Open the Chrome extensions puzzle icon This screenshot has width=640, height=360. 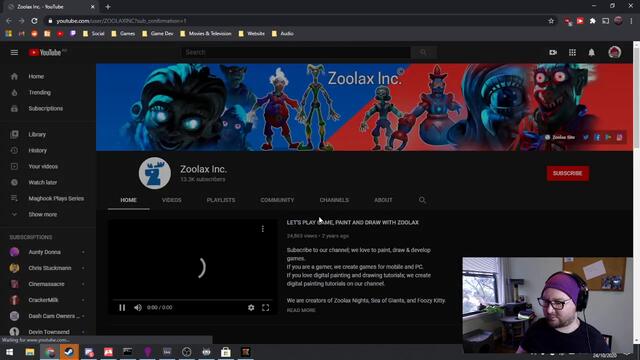593,21
